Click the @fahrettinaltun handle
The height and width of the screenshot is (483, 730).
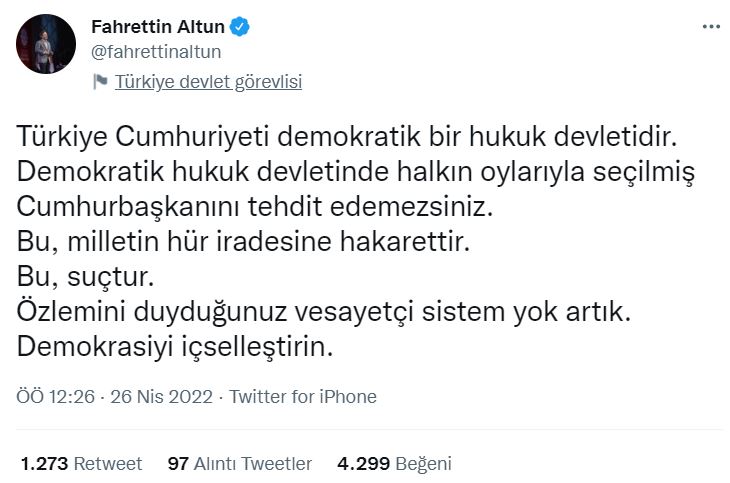[156, 51]
